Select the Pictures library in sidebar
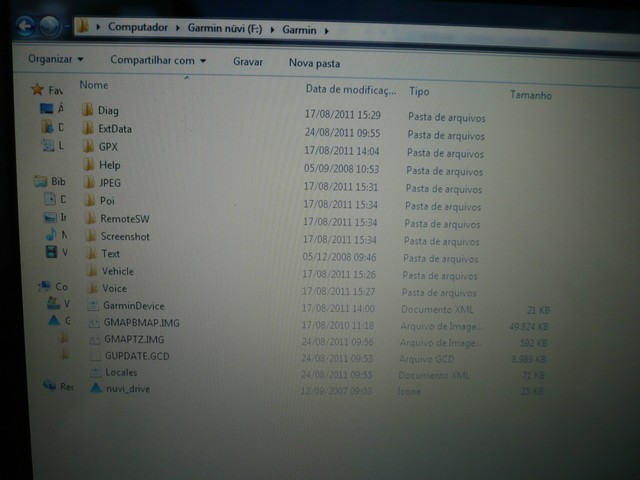640x480 pixels. click(x=56, y=217)
